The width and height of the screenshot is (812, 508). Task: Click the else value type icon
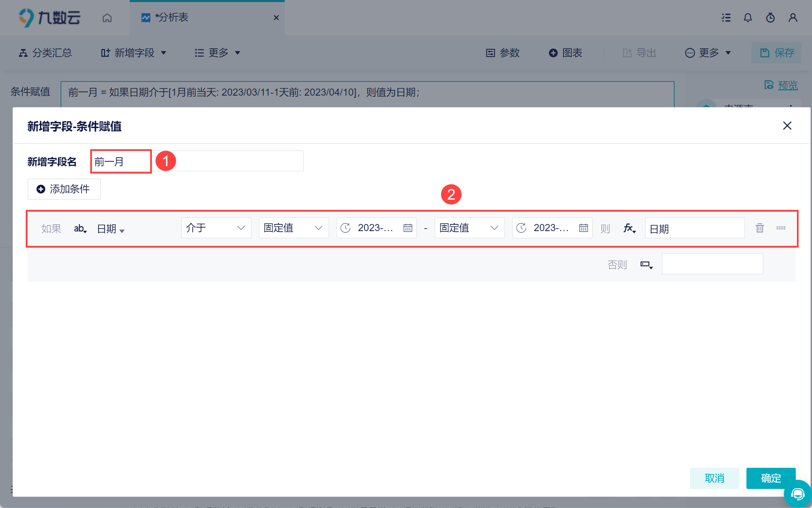tap(646, 265)
